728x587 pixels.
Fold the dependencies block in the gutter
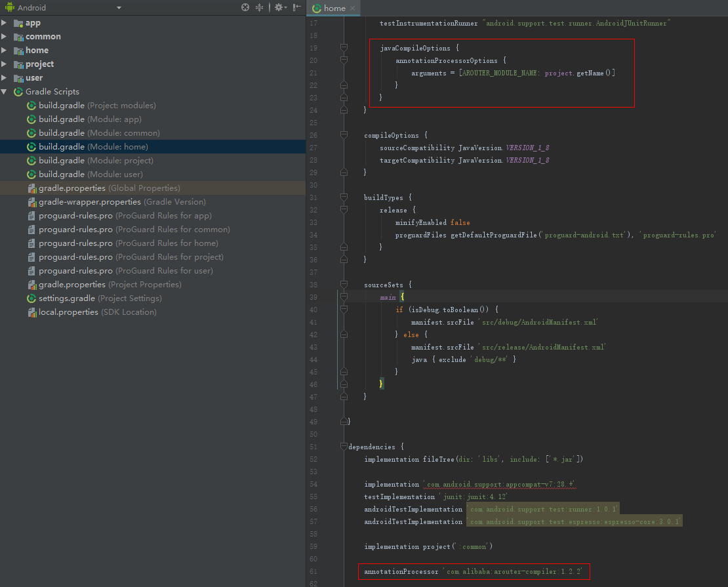(x=344, y=447)
